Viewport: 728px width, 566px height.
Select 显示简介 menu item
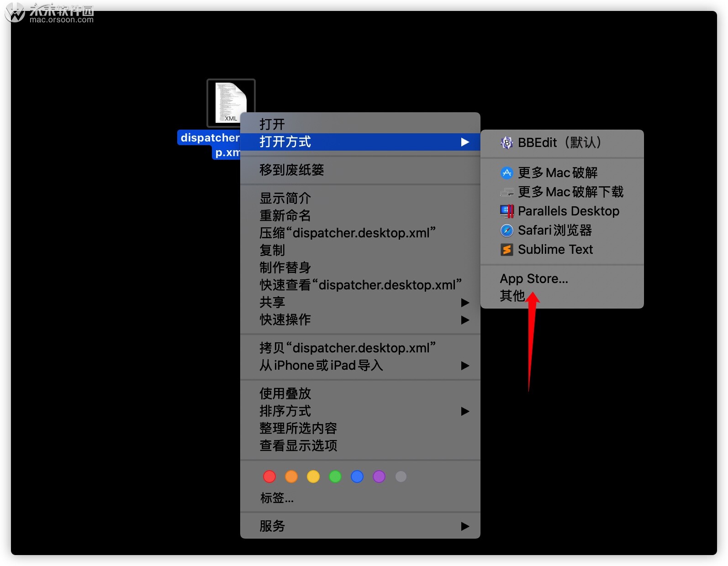pyautogui.click(x=360, y=199)
